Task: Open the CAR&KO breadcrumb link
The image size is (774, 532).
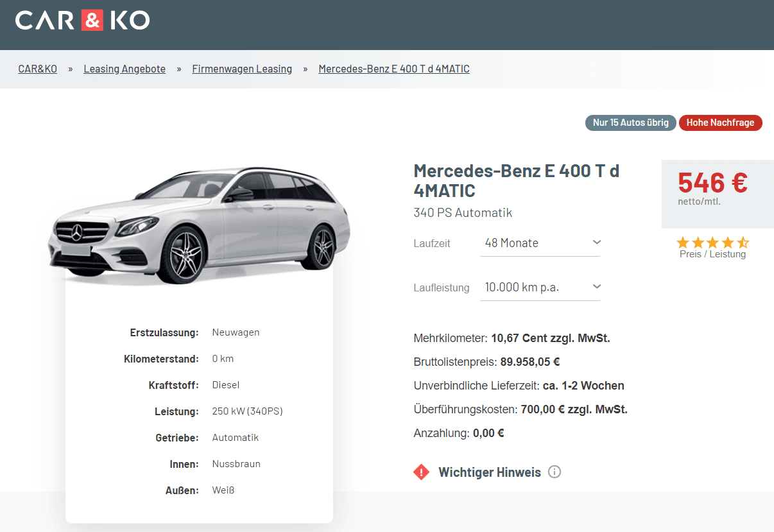Action: point(37,69)
